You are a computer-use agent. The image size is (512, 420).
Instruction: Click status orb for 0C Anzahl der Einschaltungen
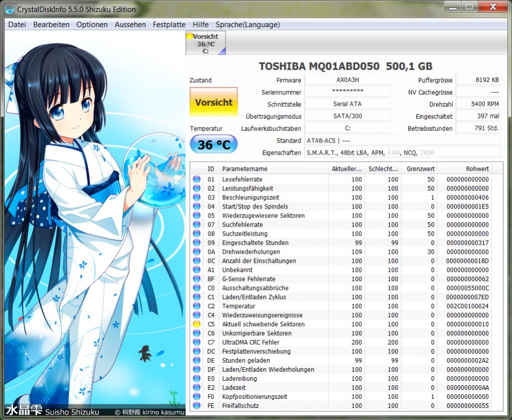(196, 261)
